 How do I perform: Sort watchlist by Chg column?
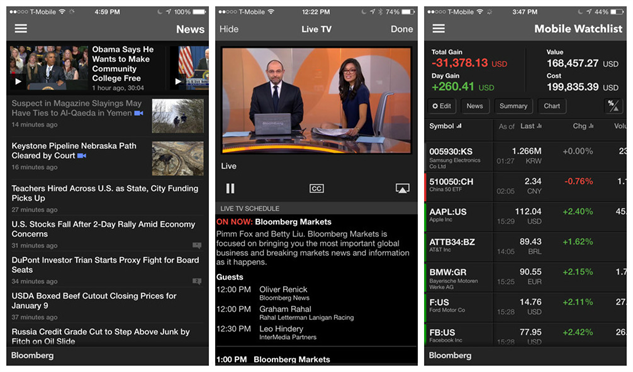583,126
